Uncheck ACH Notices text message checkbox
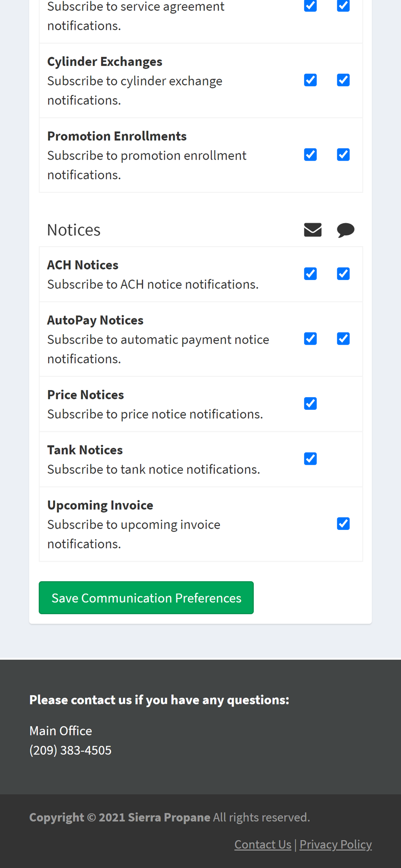The height and width of the screenshot is (868, 401). 343,274
